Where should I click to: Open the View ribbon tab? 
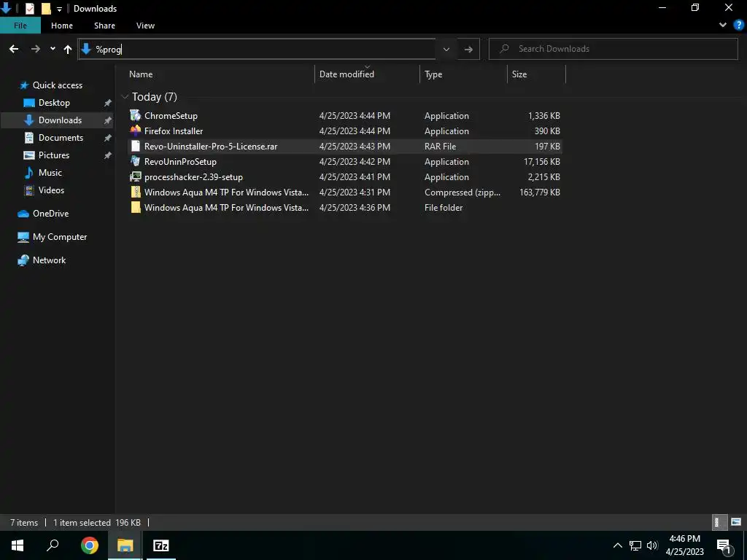[145, 26]
